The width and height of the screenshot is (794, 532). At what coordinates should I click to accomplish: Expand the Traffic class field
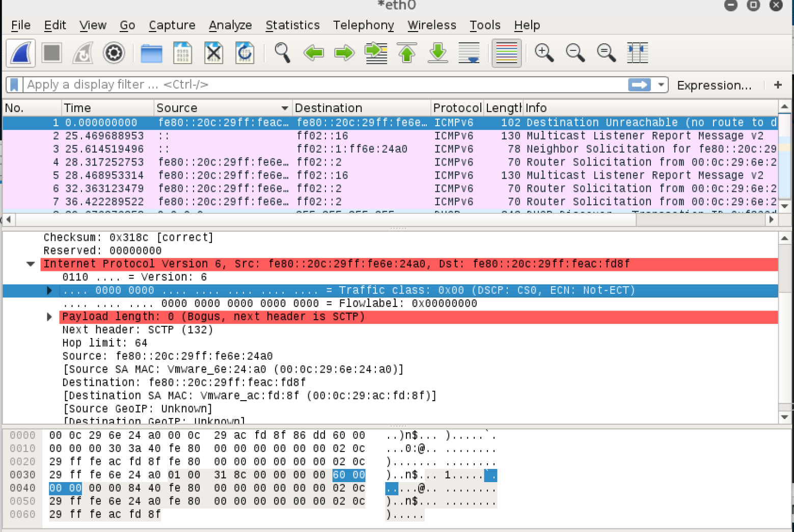point(49,290)
